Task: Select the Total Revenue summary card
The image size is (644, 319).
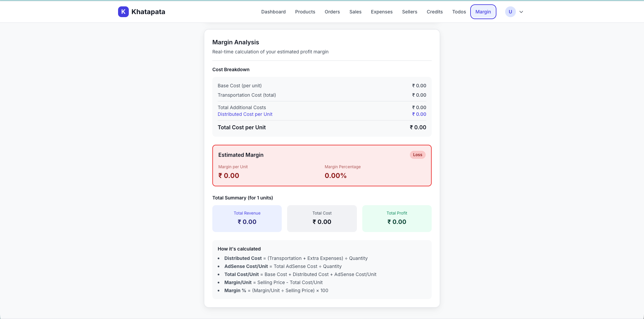Action: pyautogui.click(x=247, y=218)
